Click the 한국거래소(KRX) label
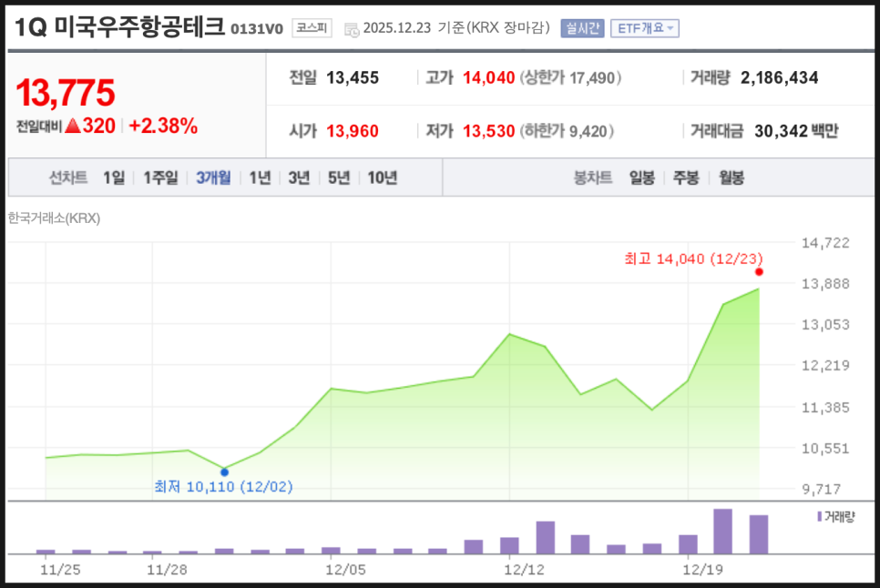The height and width of the screenshot is (588, 880). pyautogui.click(x=54, y=218)
